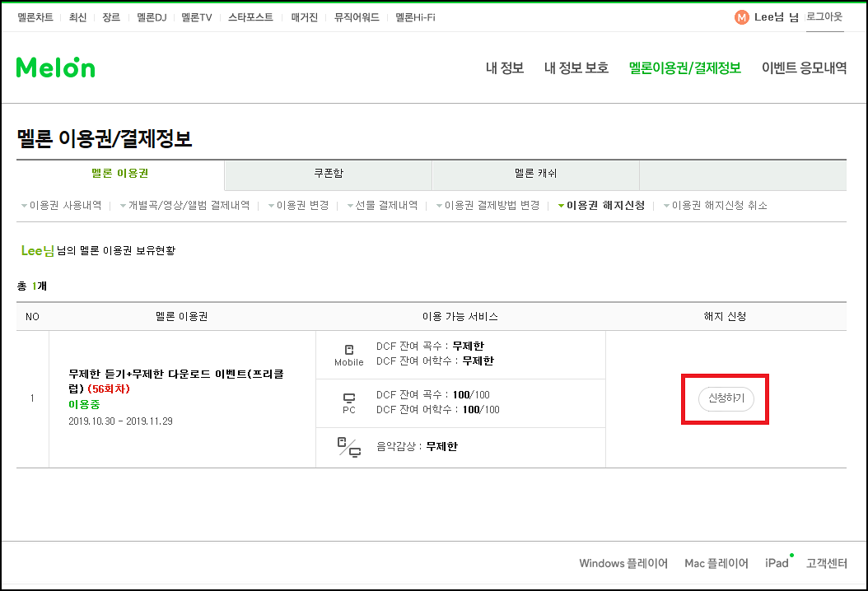Open 최신 in top navigation
868x591 pixels.
point(77,18)
